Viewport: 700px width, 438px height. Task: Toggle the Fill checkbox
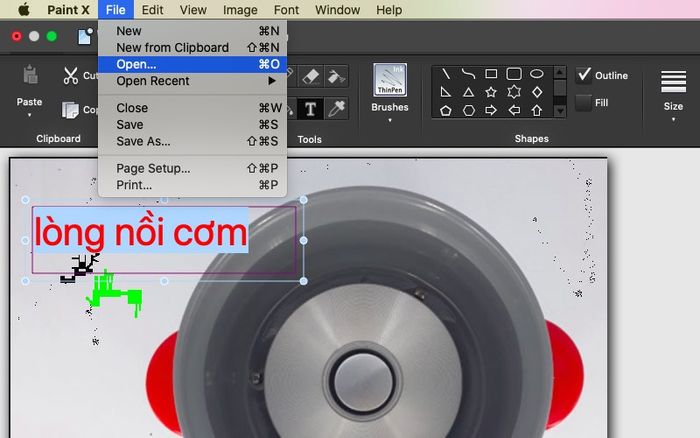[583, 103]
